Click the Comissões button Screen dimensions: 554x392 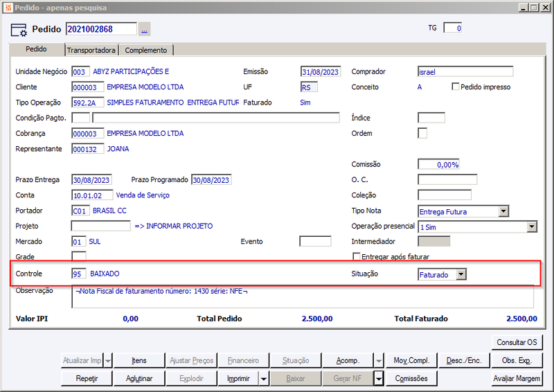pos(411,379)
